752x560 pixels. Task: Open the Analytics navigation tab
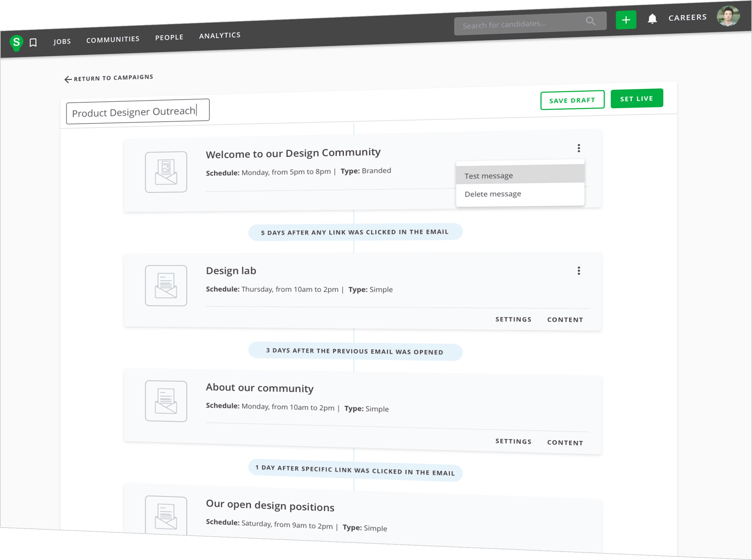[220, 35]
